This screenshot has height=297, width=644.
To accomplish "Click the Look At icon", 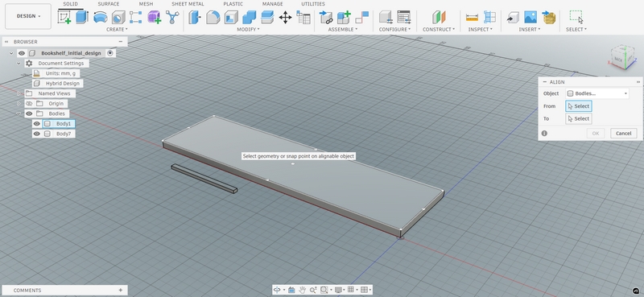I will click(x=291, y=290).
